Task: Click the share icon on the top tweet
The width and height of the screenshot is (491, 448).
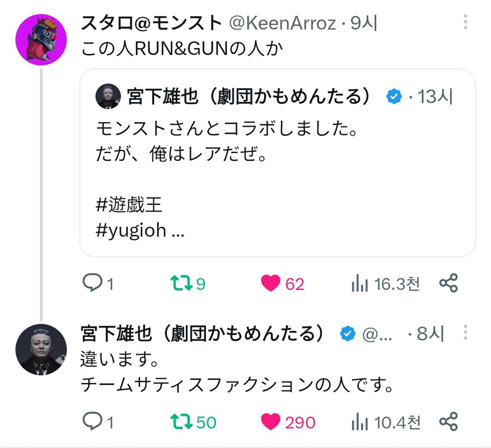Action: coord(448,283)
